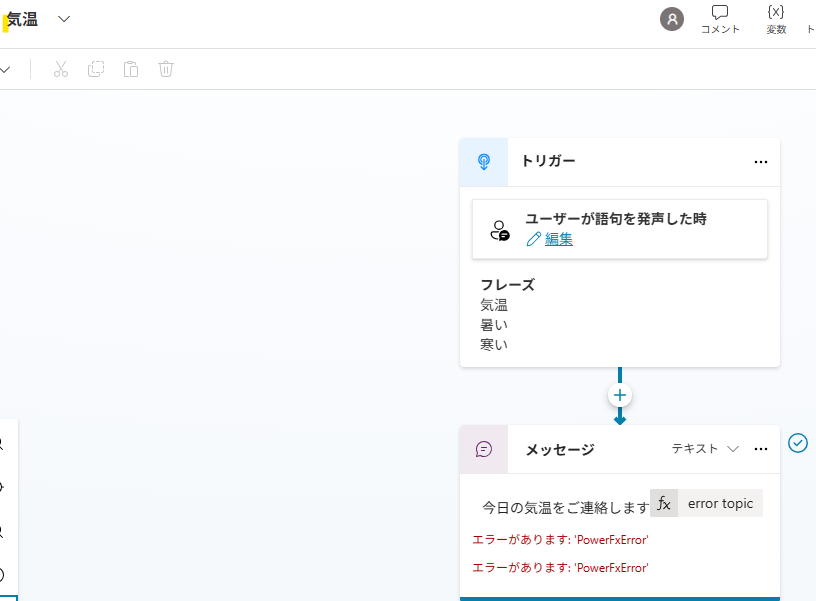Click the copy icon in toolbar
This screenshot has height=601, width=816.
pos(96,69)
